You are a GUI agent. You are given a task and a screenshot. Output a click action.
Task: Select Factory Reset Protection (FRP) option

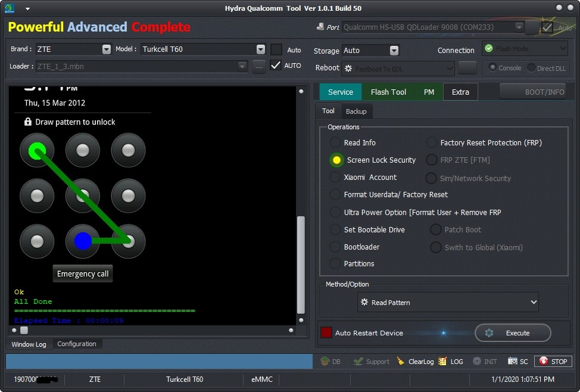[x=431, y=142]
